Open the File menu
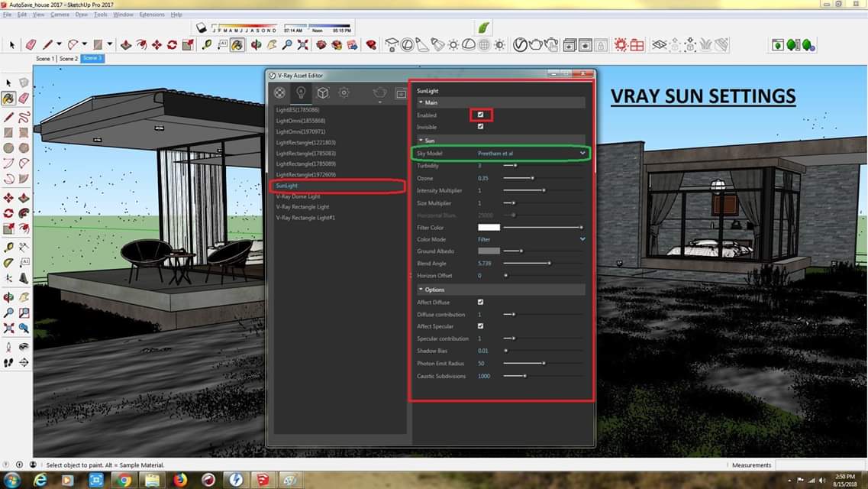The width and height of the screenshot is (868, 489). pos(7,15)
